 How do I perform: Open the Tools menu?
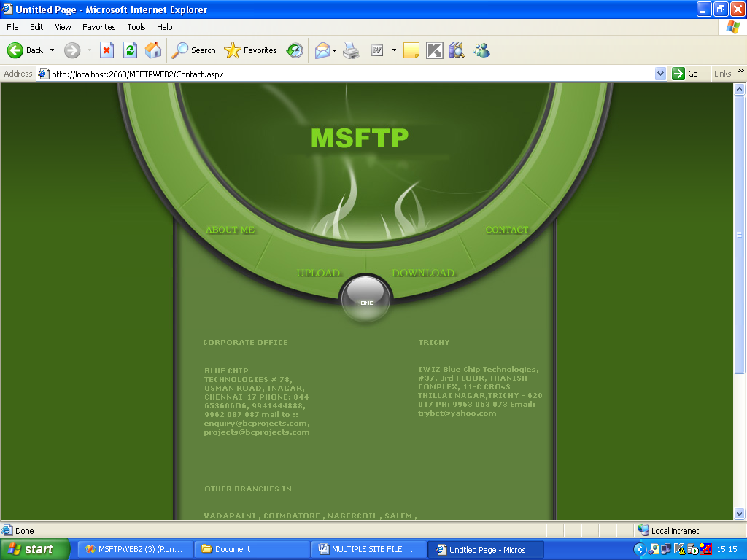(136, 27)
